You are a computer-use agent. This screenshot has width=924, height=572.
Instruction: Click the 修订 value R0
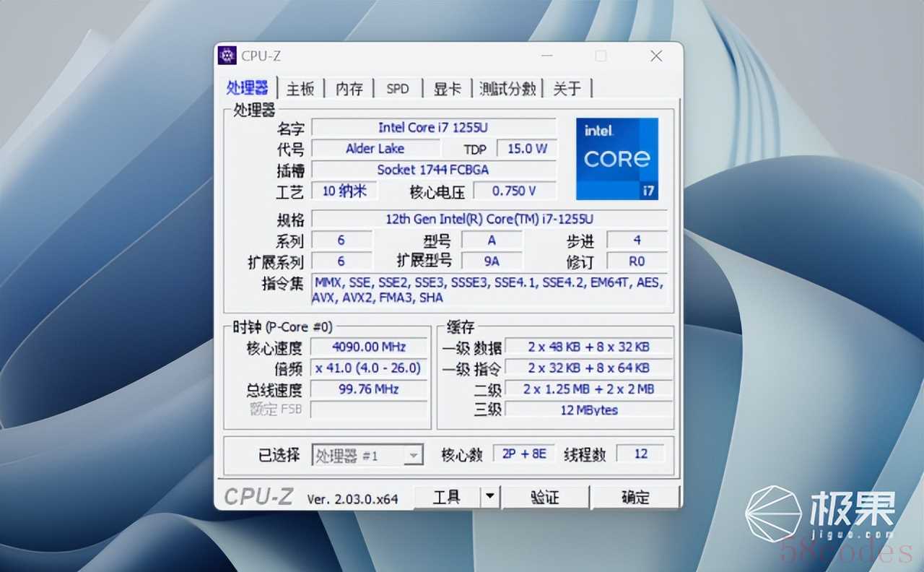[637, 261]
